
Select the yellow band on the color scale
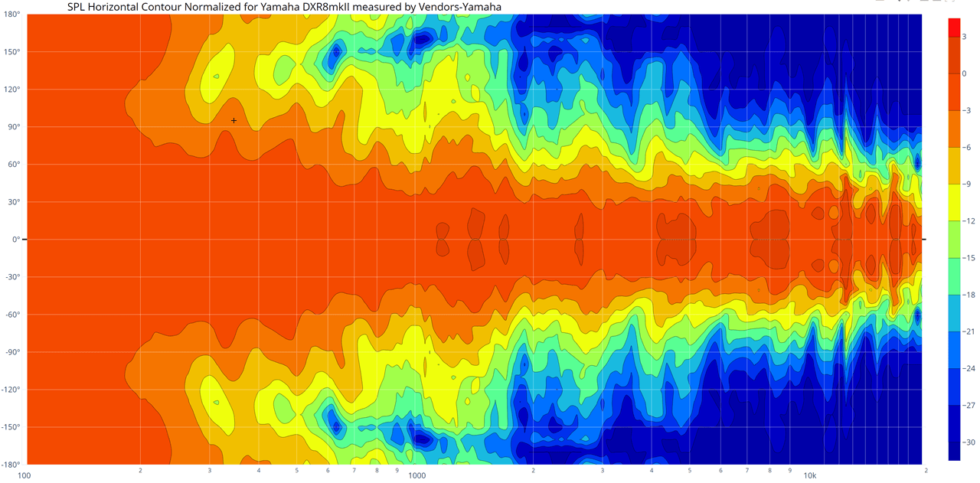coord(953,202)
